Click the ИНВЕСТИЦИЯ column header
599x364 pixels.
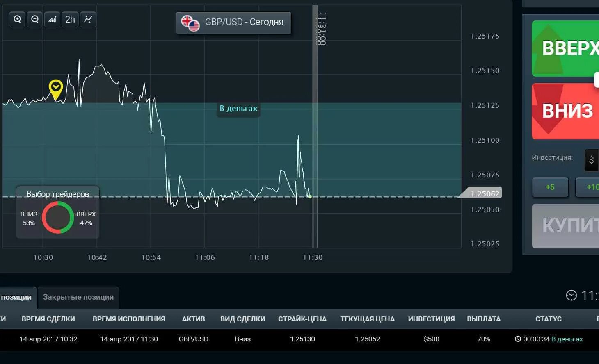[x=431, y=319]
